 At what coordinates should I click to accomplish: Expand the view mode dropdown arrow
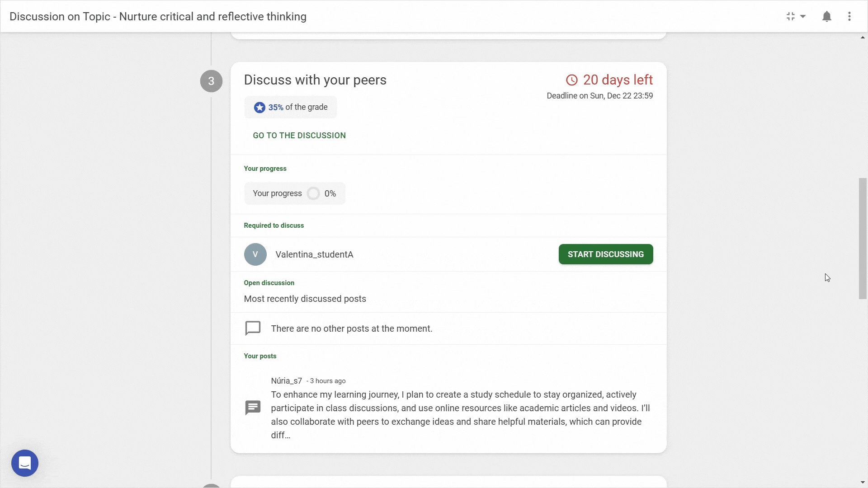tap(803, 17)
